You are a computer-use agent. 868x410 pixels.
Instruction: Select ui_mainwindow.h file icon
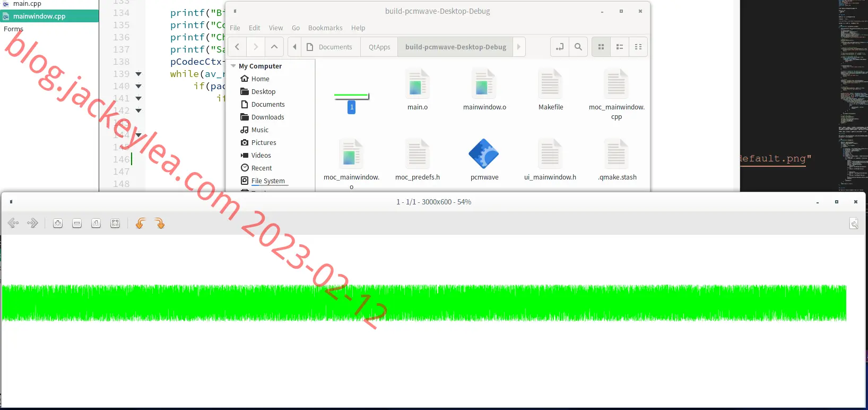[551, 154]
